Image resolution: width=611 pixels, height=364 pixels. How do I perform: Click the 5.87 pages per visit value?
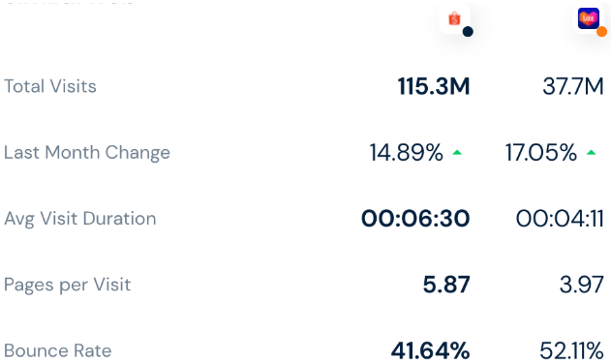[446, 285]
